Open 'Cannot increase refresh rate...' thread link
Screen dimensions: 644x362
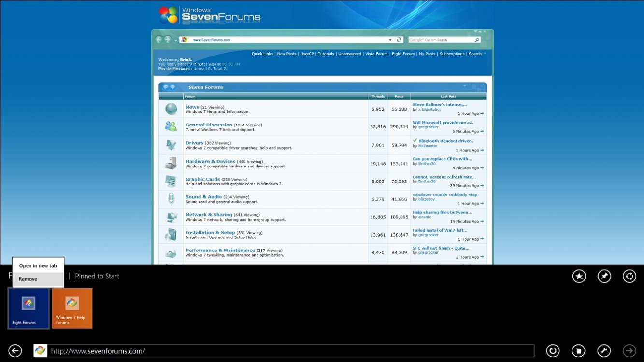(444, 177)
